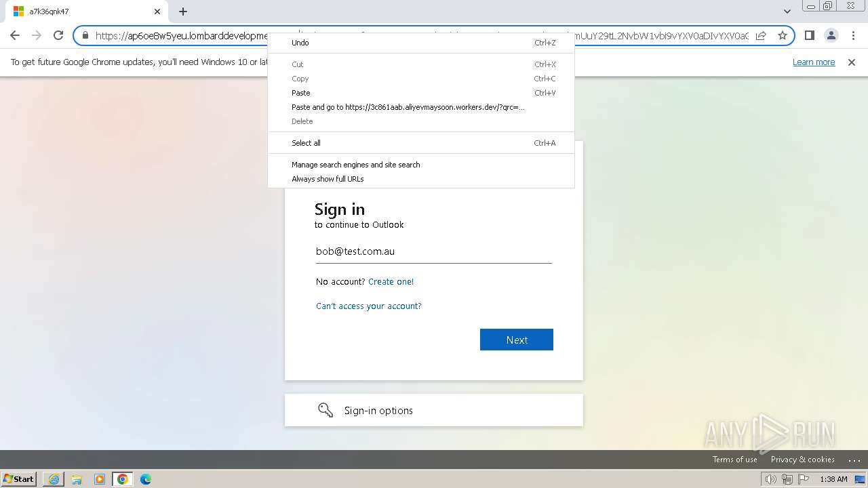Click the browser back arrow
This screenshot has height=488, width=868.
[x=15, y=35]
